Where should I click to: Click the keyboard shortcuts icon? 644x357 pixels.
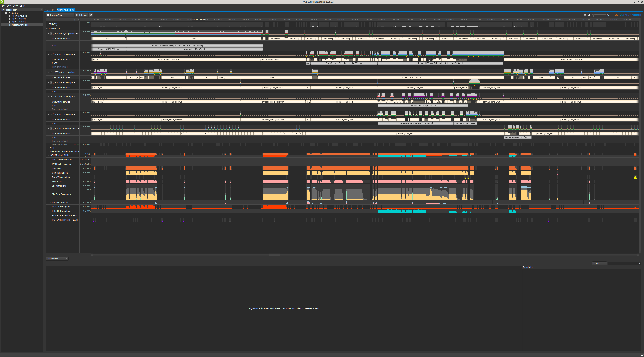click(x=585, y=15)
